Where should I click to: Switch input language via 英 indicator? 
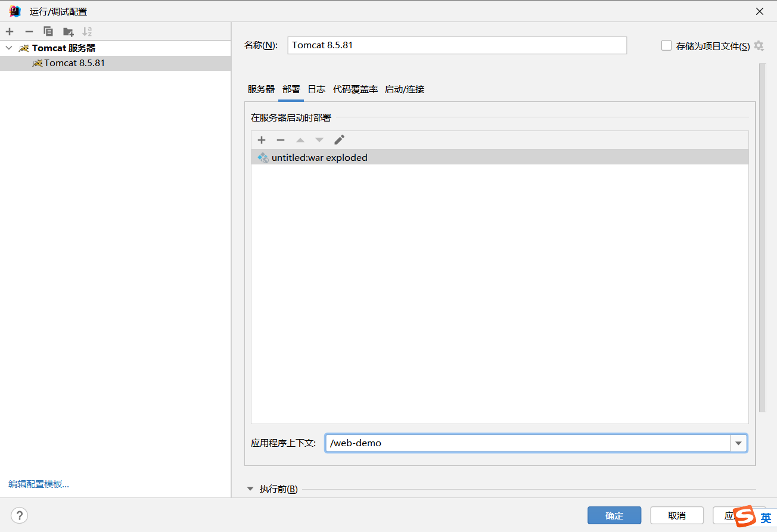[x=766, y=518]
